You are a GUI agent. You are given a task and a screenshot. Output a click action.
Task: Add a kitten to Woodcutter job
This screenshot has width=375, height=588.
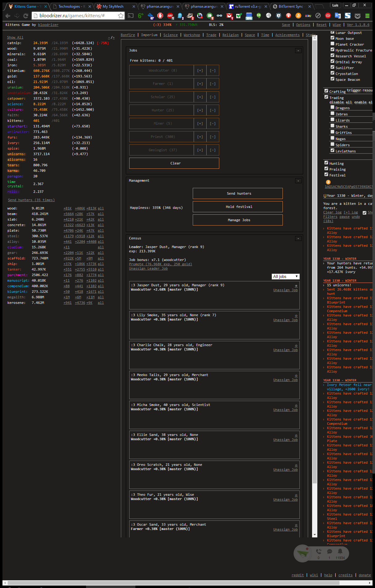[200, 71]
